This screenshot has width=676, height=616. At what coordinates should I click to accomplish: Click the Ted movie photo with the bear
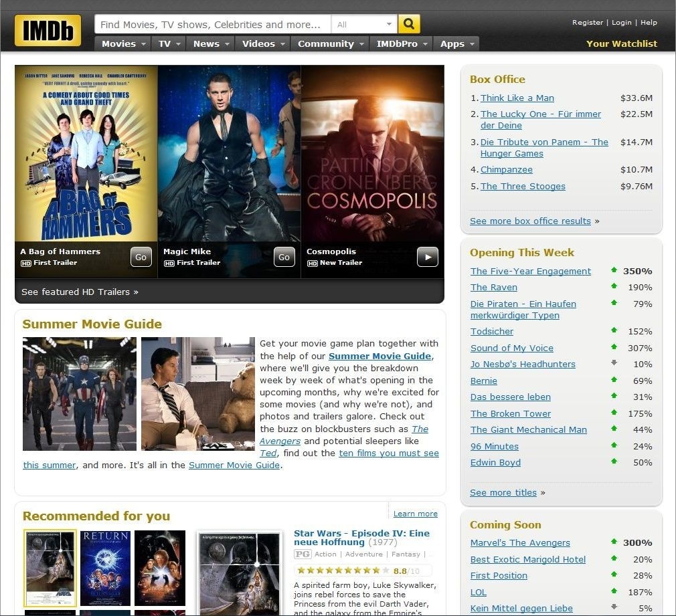click(x=198, y=394)
